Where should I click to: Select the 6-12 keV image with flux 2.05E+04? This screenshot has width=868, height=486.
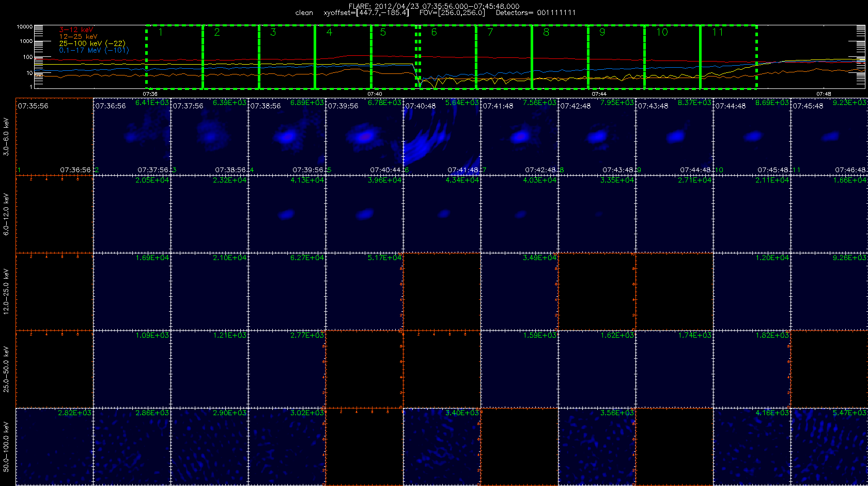132,214
